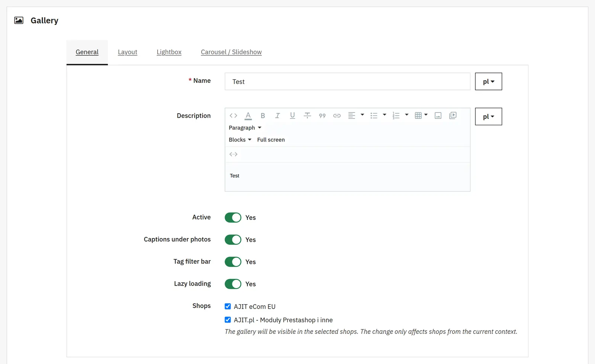Viewport: 595px width, 364px height.
Task: Open the bullet list style dropdown arrow
Action: (x=385, y=115)
